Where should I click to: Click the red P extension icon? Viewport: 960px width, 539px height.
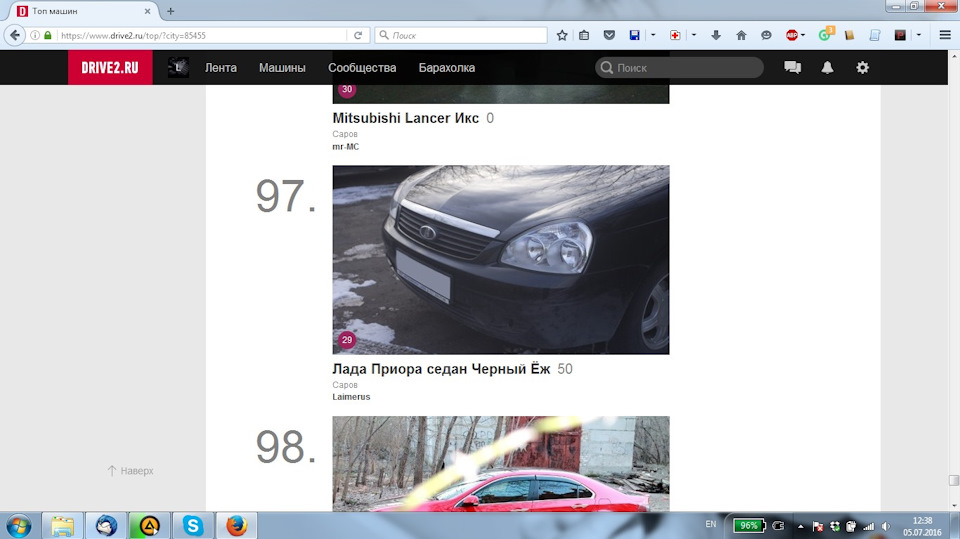tap(900, 36)
